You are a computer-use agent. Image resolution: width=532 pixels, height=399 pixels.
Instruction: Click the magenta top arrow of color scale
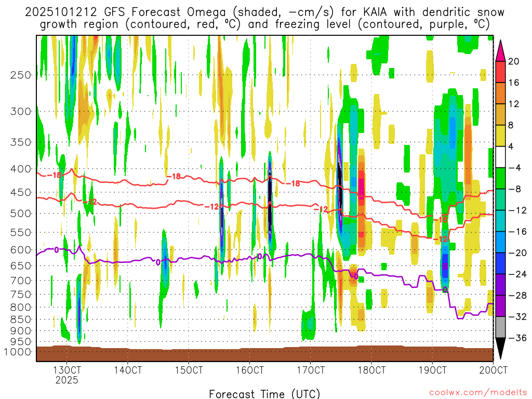point(500,50)
